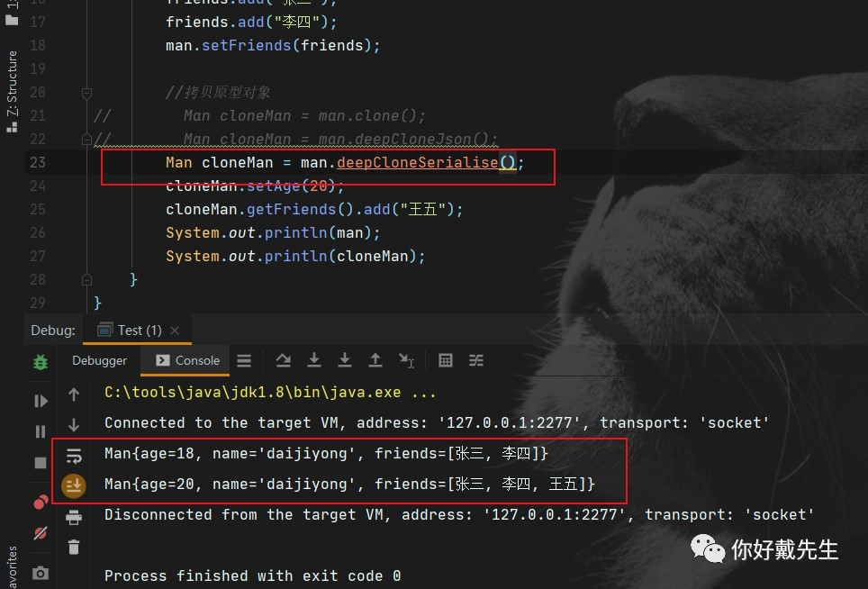Click deepCloneSerialise method call
868x589 pixels.
pos(418,163)
